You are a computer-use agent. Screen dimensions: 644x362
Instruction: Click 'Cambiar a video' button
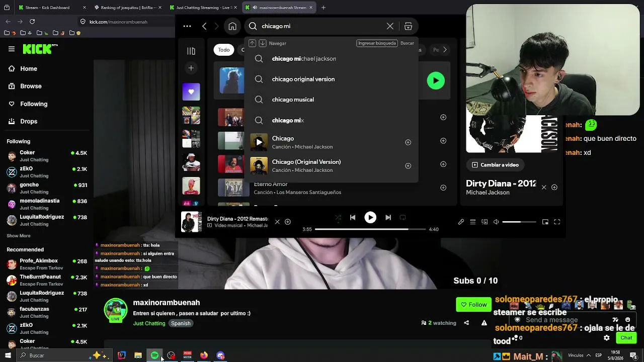click(495, 165)
